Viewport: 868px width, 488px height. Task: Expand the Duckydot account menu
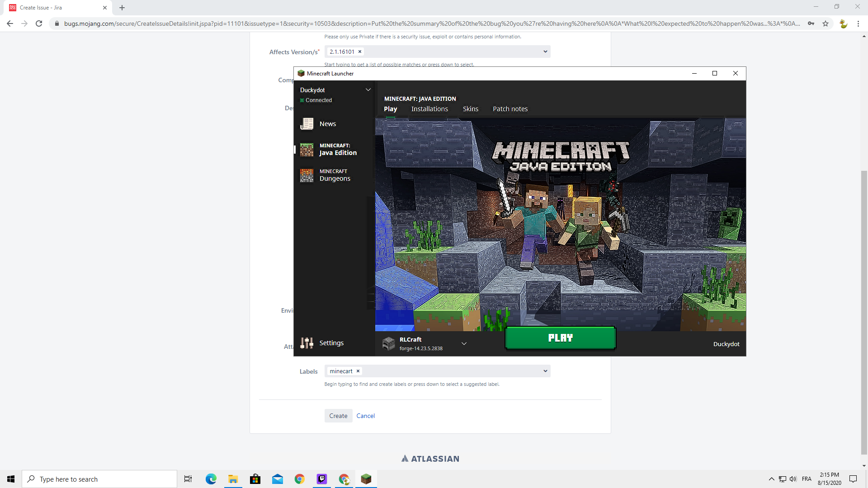(x=368, y=90)
